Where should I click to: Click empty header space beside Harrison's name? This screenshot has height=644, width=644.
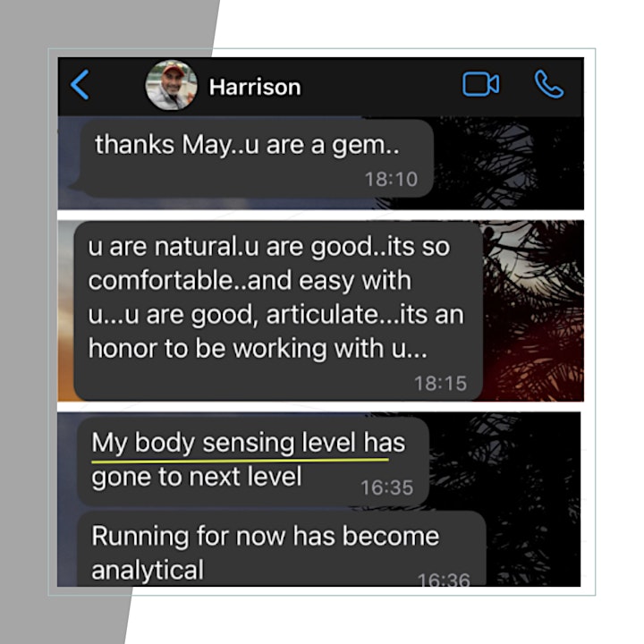pyautogui.click(x=380, y=86)
